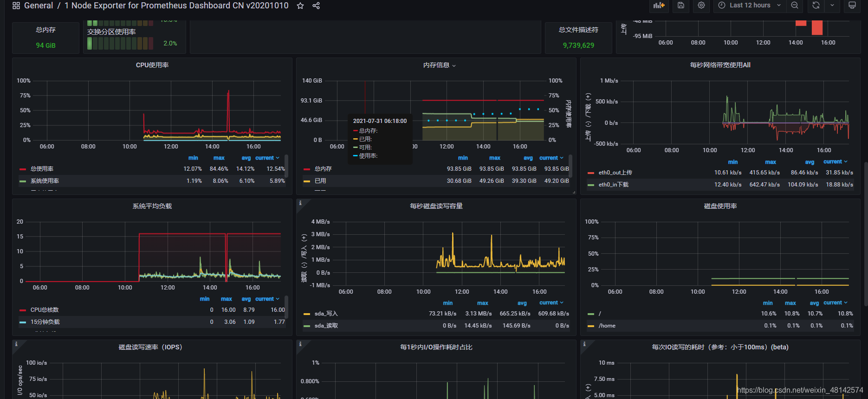
Task: Sort 内存信息 legend by current column
Action: click(551, 158)
